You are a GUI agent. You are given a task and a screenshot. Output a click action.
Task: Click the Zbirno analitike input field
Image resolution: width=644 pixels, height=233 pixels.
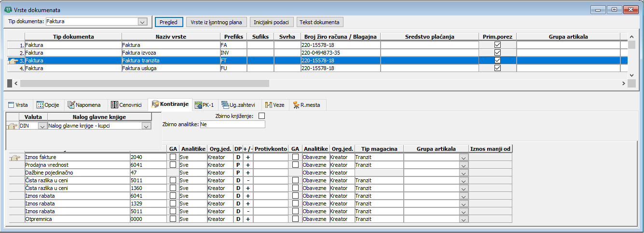(233, 125)
